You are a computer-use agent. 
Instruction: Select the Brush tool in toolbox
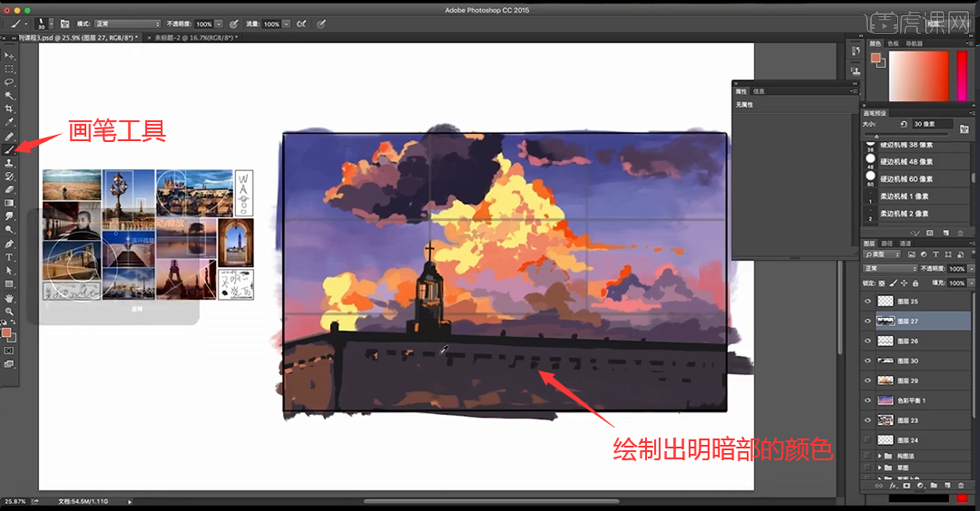[9, 150]
